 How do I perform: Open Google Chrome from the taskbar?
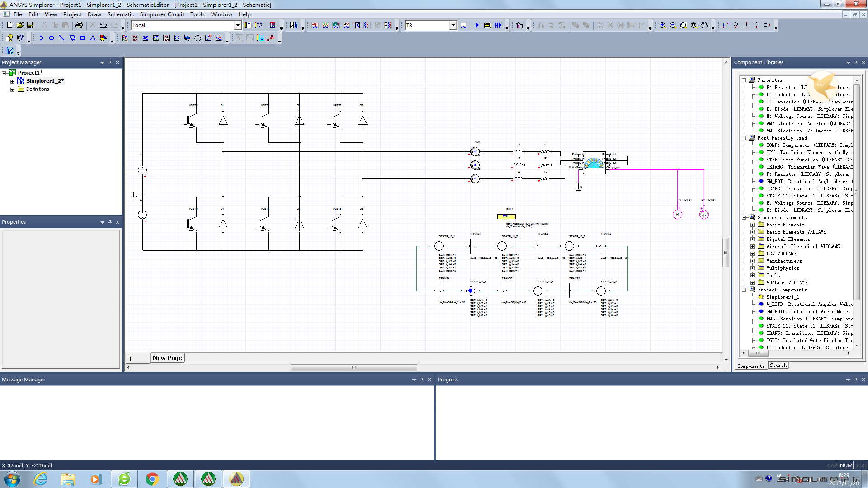(x=152, y=479)
